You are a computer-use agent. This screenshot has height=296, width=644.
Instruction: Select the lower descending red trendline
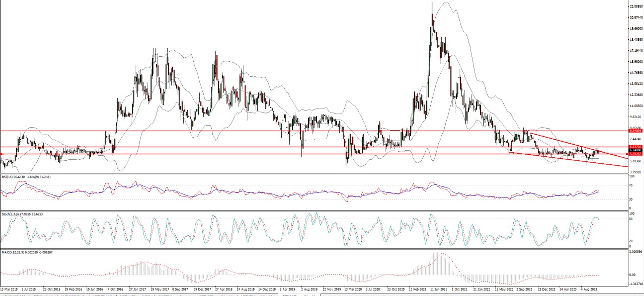coord(569,159)
